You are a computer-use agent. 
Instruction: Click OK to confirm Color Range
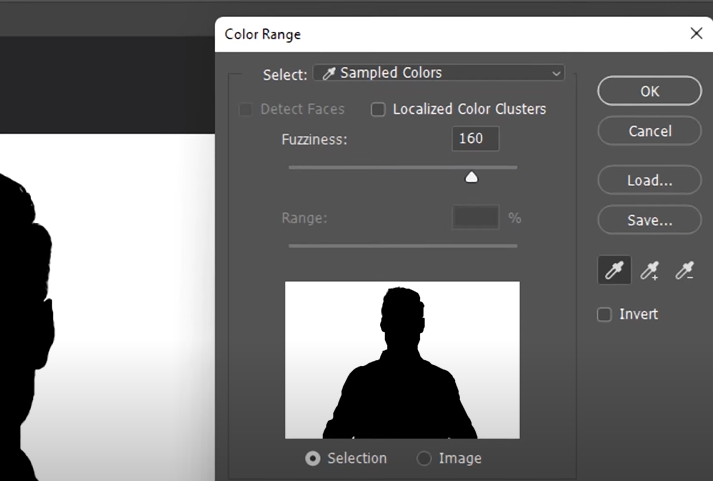[x=649, y=91]
